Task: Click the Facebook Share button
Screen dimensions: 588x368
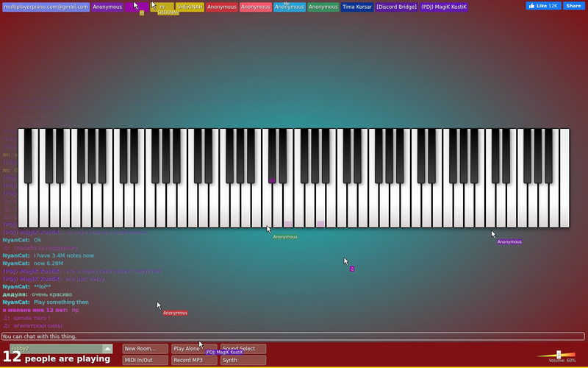Action: (x=574, y=6)
